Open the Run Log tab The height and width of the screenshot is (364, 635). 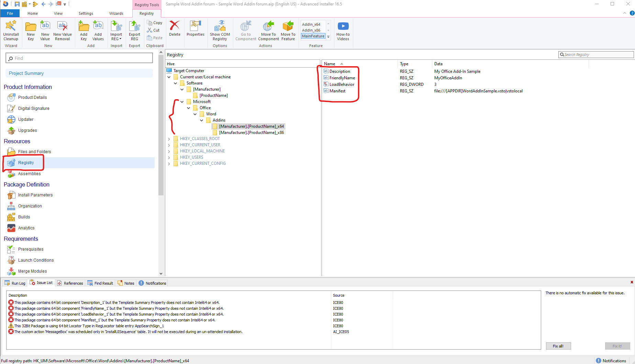tap(15, 283)
